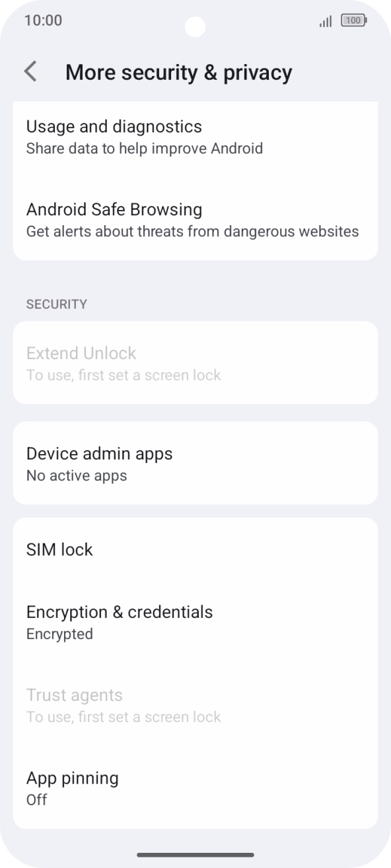Screen dimensions: 391x868
Task: Tap the Share data to help improve Android subtitle
Action: pyautogui.click(x=144, y=149)
